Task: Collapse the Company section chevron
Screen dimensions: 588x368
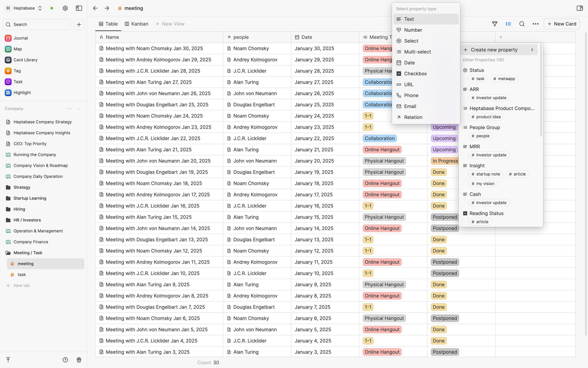Action: 79,109
